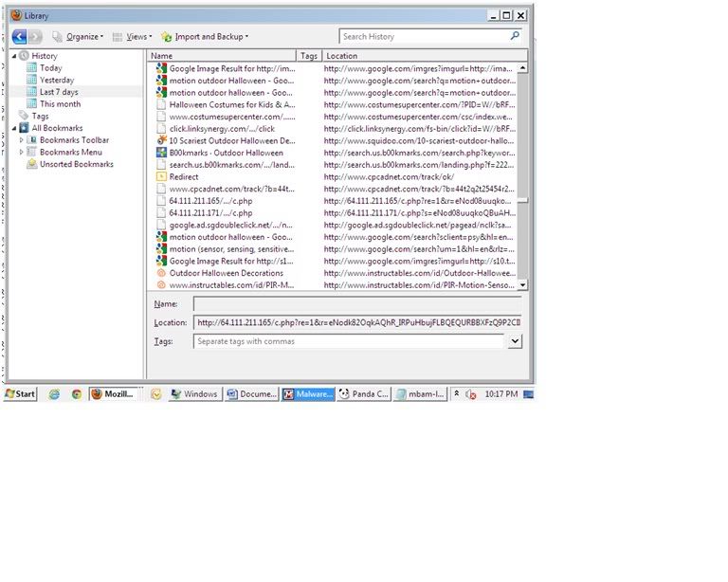Click the Firefox icon in Library titlebar
This screenshot has width=728, height=582.
tap(17, 15)
